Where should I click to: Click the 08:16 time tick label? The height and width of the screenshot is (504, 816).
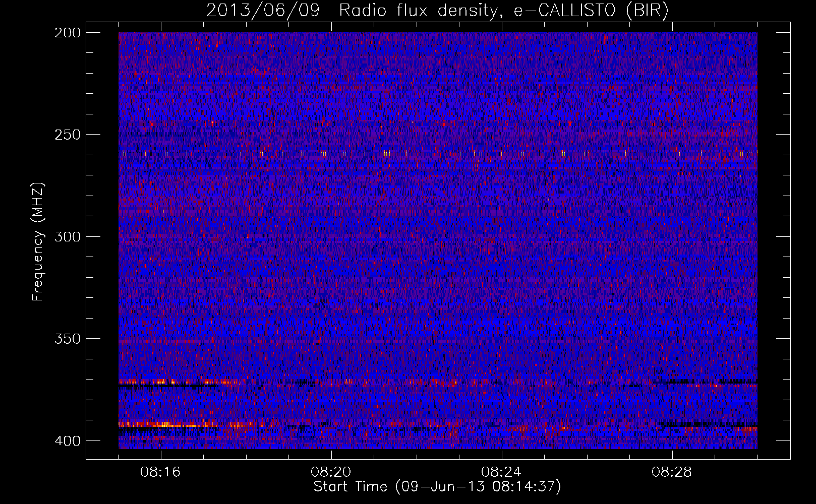(160, 472)
